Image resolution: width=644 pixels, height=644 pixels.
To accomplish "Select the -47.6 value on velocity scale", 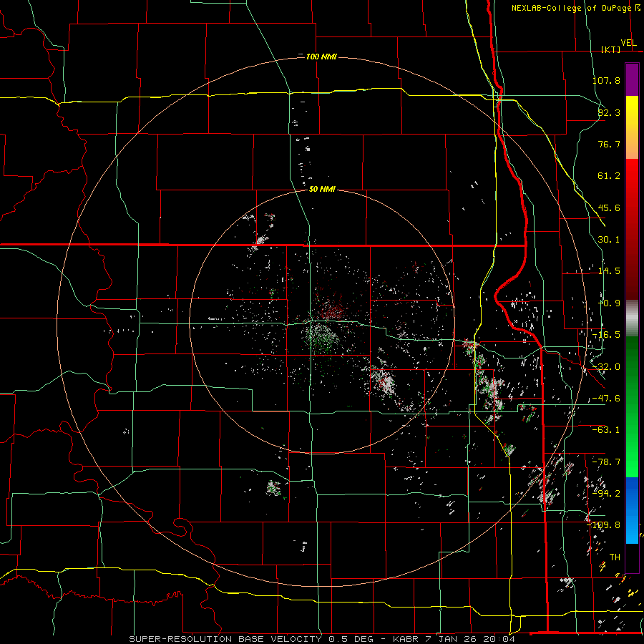I will pyautogui.click(x=606, y=399).
